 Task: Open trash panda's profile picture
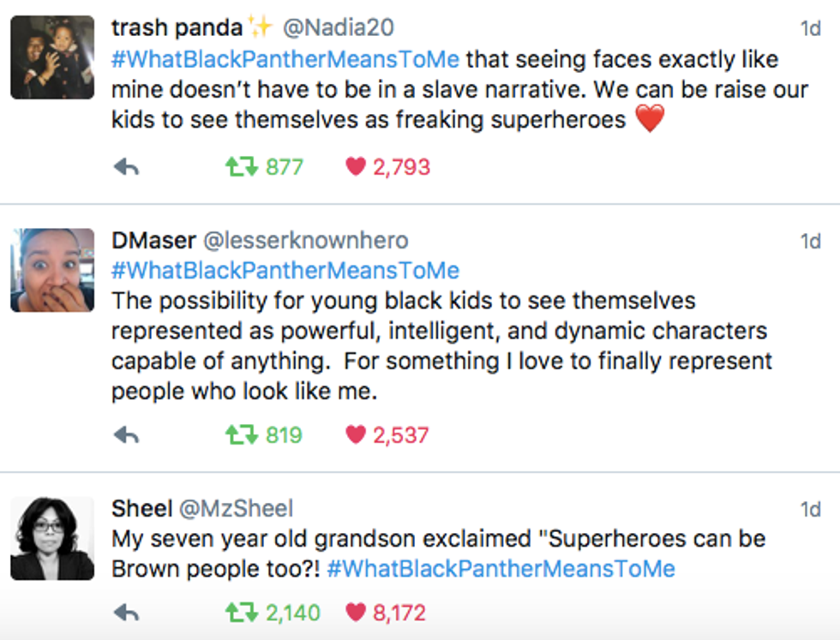[52, 57]
